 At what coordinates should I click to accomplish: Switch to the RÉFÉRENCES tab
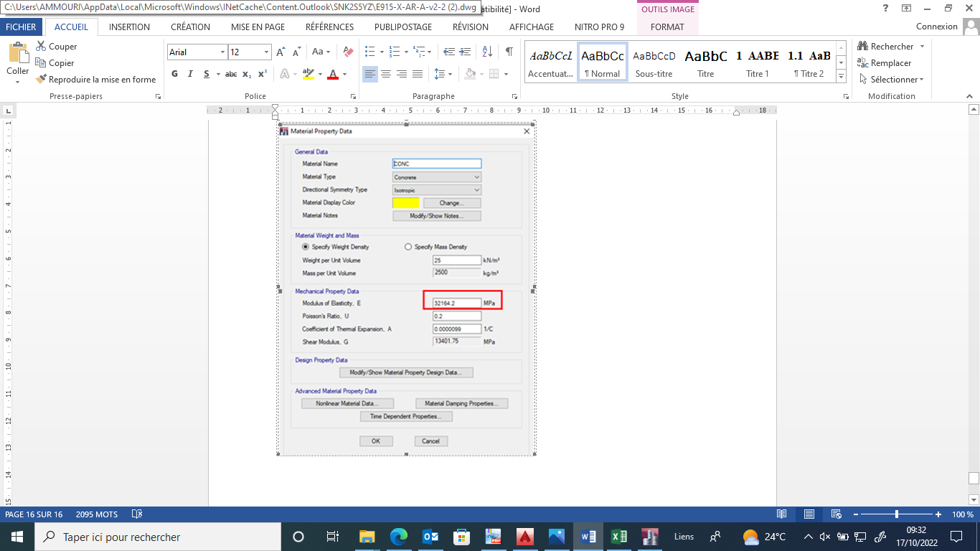[x=329, y=27]
